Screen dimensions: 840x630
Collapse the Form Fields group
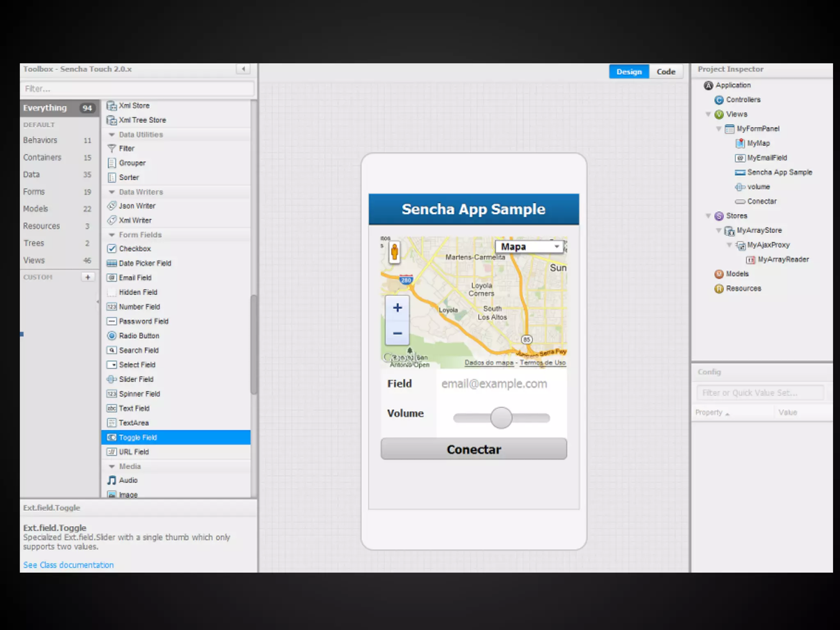pyautogui.click(x=112, y=235)
